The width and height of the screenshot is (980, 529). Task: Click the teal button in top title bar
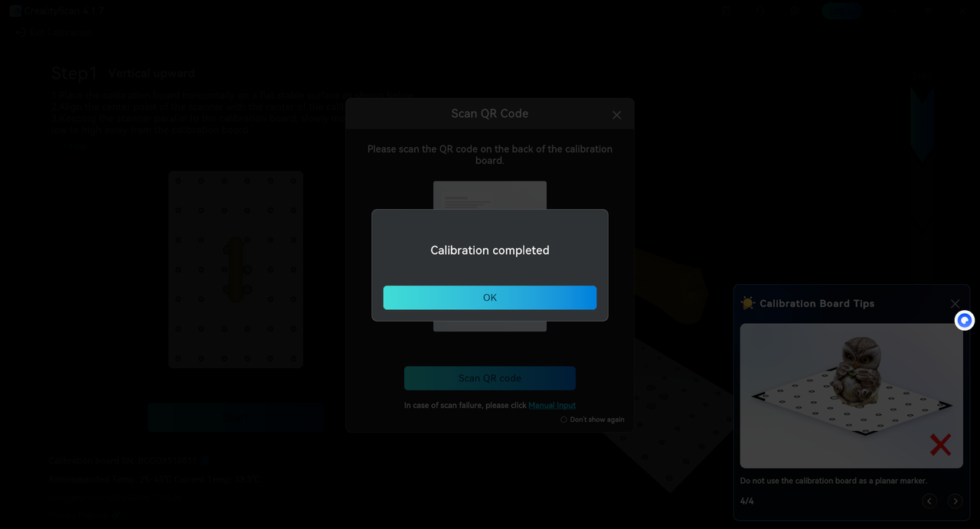[x=841, y=11]
